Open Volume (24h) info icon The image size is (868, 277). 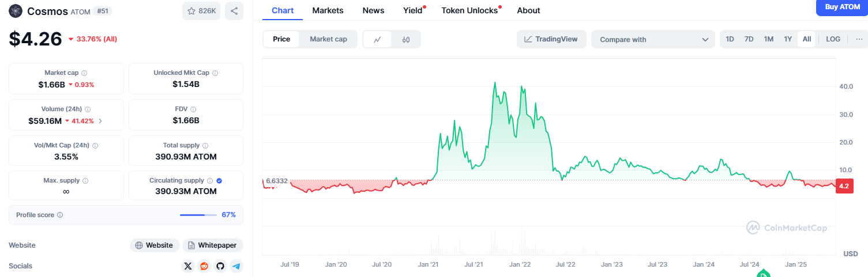point(88,109)
